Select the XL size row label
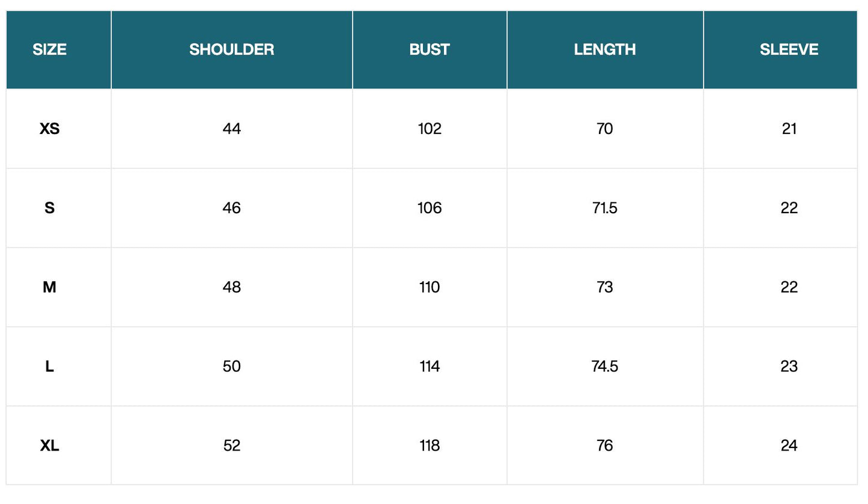 coord(49,446)
